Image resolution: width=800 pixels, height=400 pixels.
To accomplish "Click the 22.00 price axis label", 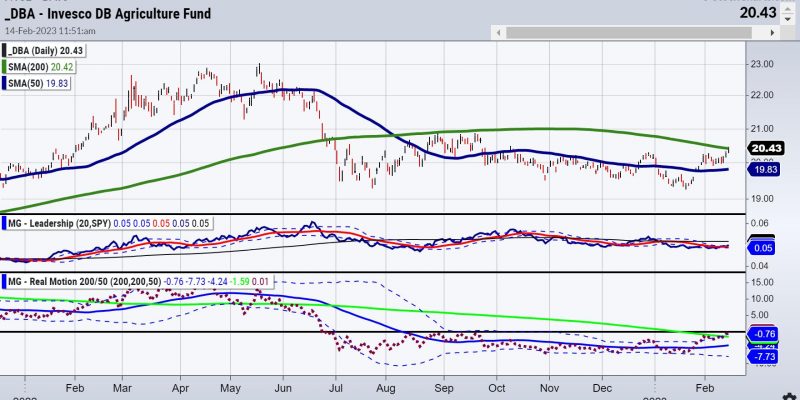I will [x=763, y=95].
